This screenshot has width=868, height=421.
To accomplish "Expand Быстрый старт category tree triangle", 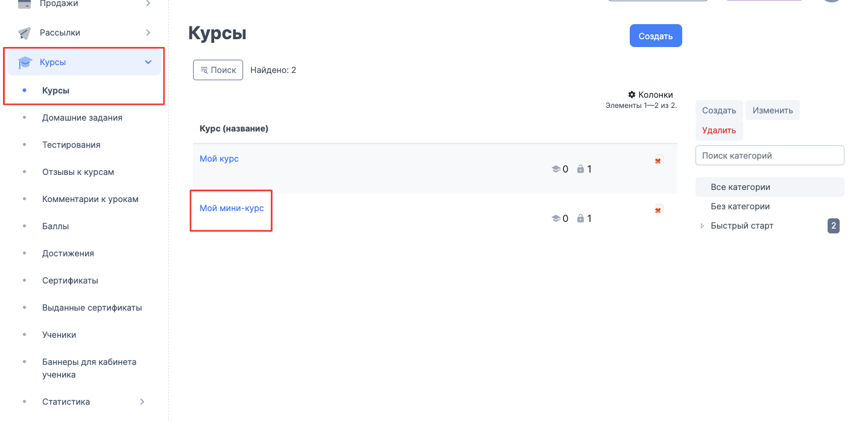I will coord(702,226).
